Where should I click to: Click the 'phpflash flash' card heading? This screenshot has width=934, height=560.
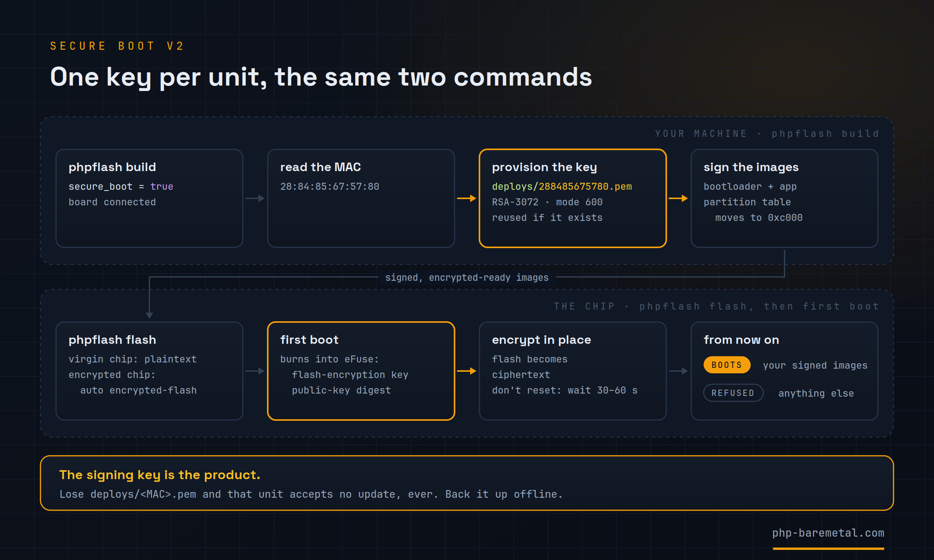112,340
